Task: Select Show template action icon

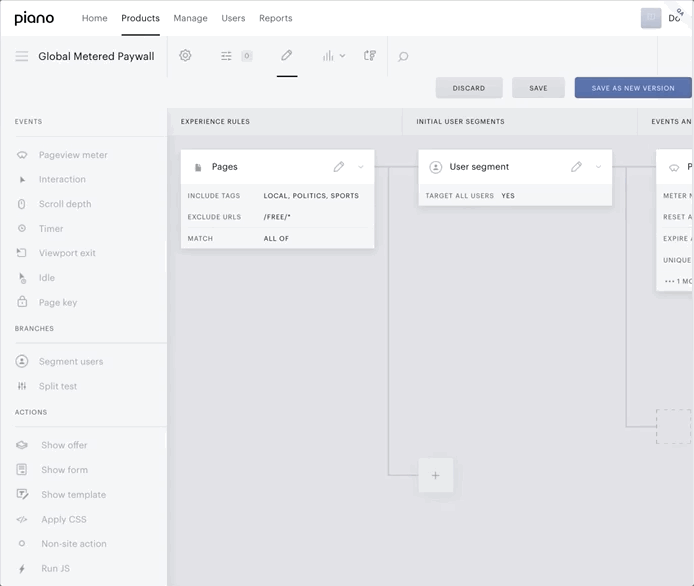Action: (x=22, y=494)
